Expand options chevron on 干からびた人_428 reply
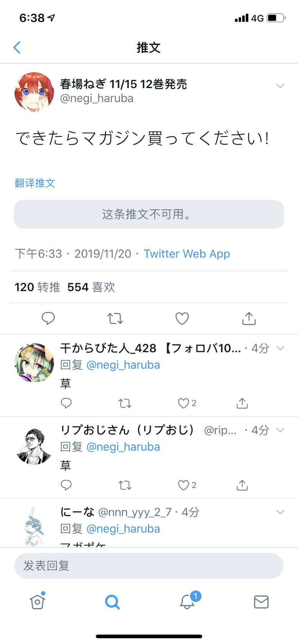This screenshot has width=298, height=644. tap(280, 348)
